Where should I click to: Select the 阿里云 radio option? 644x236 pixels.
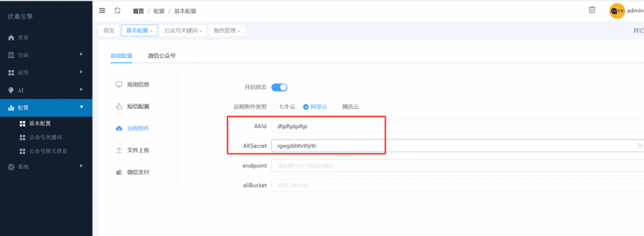tap(315, 107)
